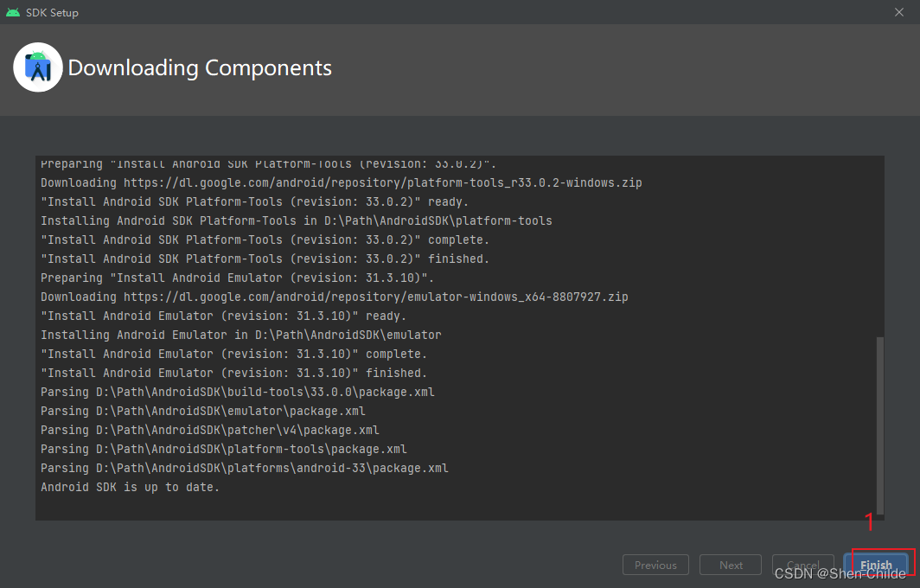
Task: Select the "Android SDK is up to date." line
Action: click(131, 487)
